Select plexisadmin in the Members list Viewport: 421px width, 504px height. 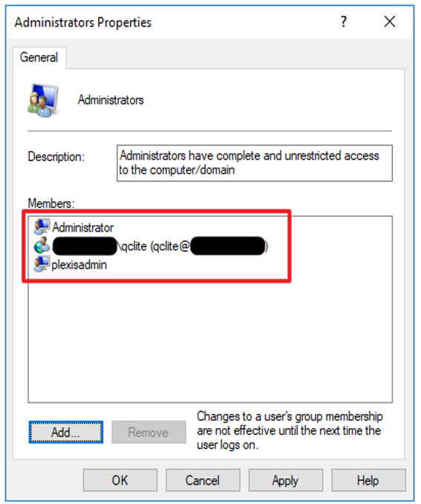point(79,265)
